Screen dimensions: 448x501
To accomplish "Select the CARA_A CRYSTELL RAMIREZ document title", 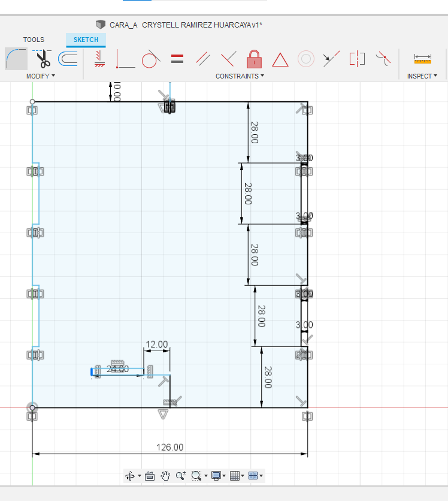I will (186, 25).
